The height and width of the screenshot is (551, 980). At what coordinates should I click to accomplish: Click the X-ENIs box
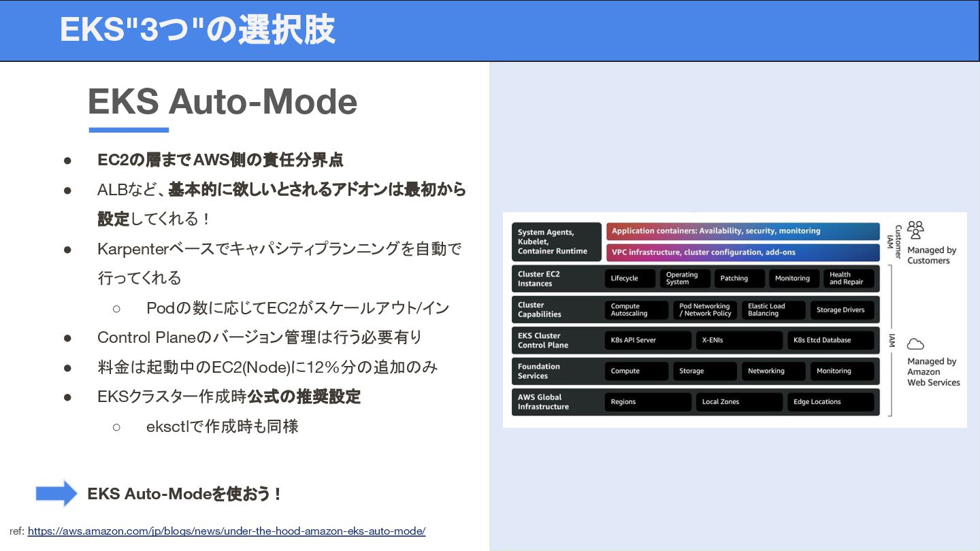click(739, 340)
